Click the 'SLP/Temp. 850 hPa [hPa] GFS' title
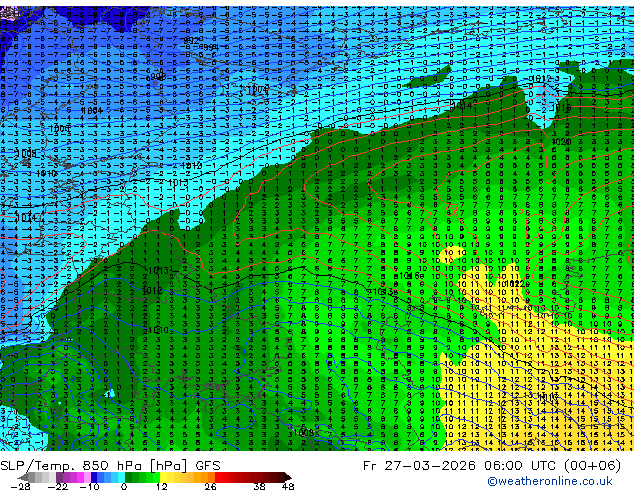Screen dimensions: 634x490 pos(110,466)
